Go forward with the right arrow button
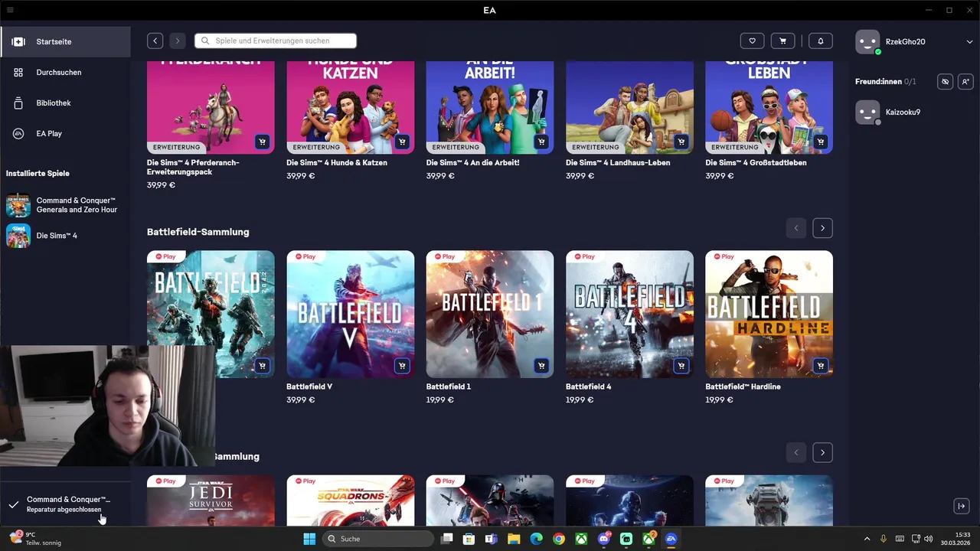Image resolution: width=980 pixels, height=551 pixels. (178, 41)
